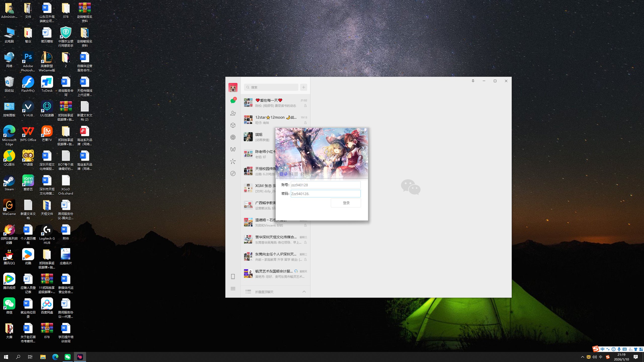Open the Moments shutter icon in sidebar

tap(233, 137)
